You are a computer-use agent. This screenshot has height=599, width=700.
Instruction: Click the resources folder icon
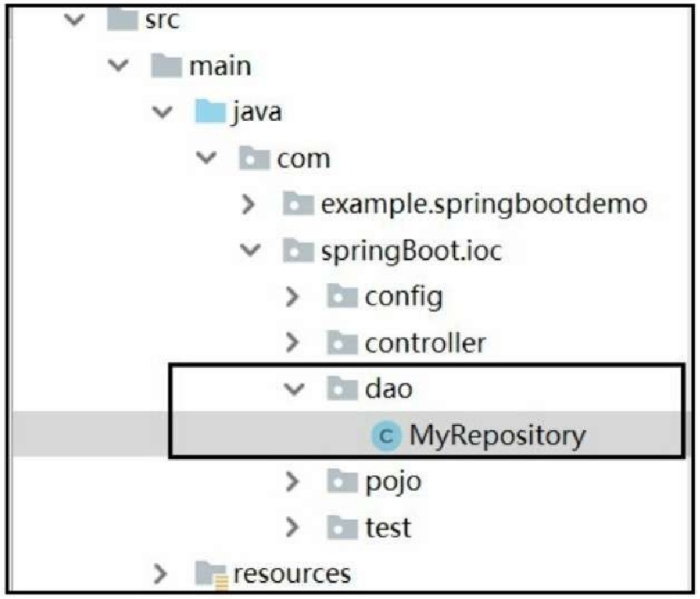211,574
